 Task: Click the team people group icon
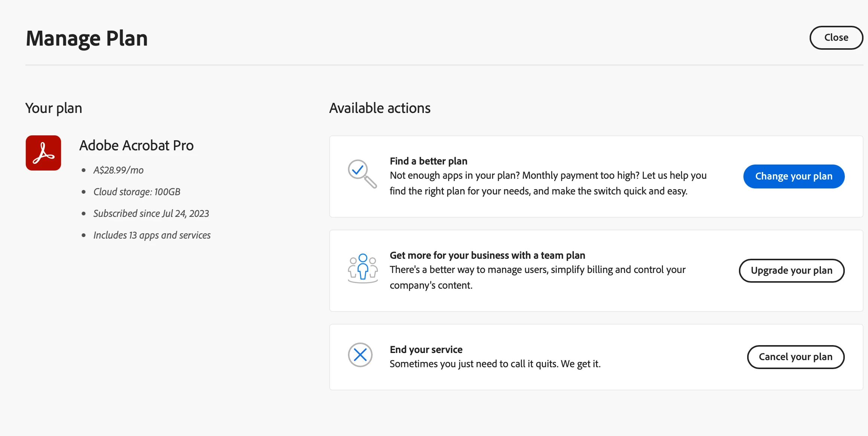coord(363,268)
